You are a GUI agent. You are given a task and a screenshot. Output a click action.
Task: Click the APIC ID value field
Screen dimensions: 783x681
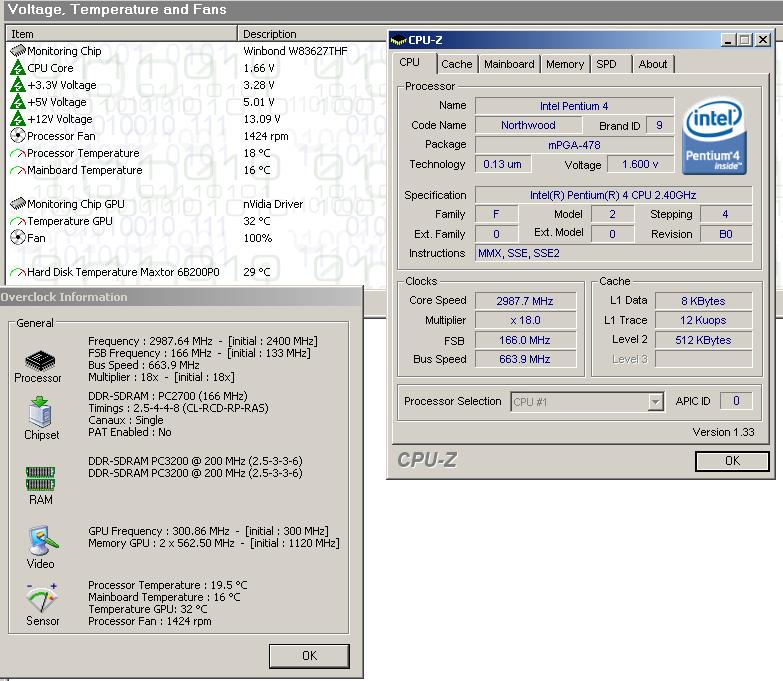pos(736,400)
